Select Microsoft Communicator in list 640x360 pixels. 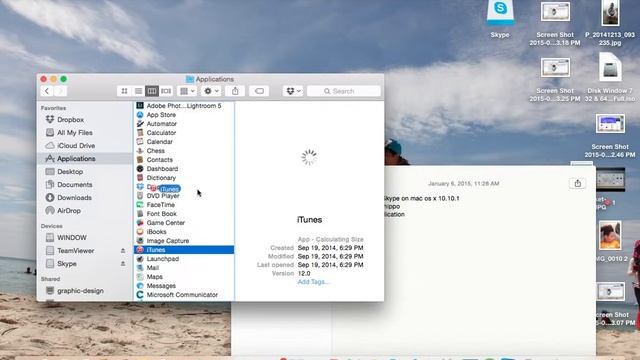(184, 295)
